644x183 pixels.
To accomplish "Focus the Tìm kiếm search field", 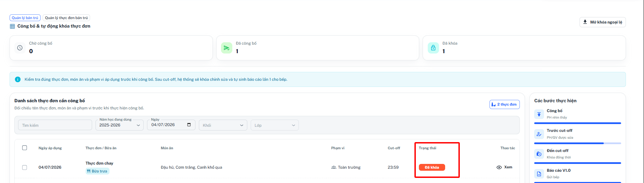I will [x=55, y=125].
